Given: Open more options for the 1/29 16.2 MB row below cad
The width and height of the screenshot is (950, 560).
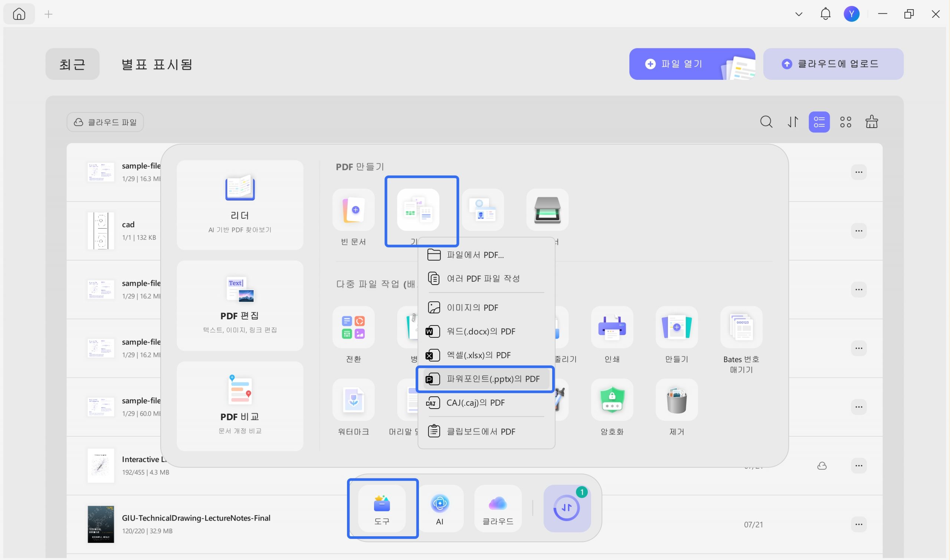Looking at the screenshot, I should coord(859,289).
